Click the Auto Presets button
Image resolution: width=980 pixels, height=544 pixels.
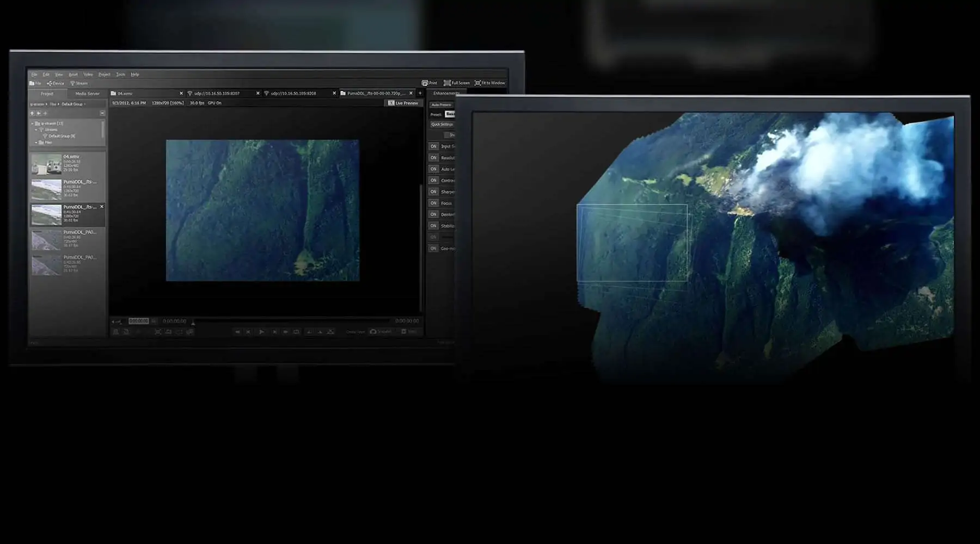point(442,104)
